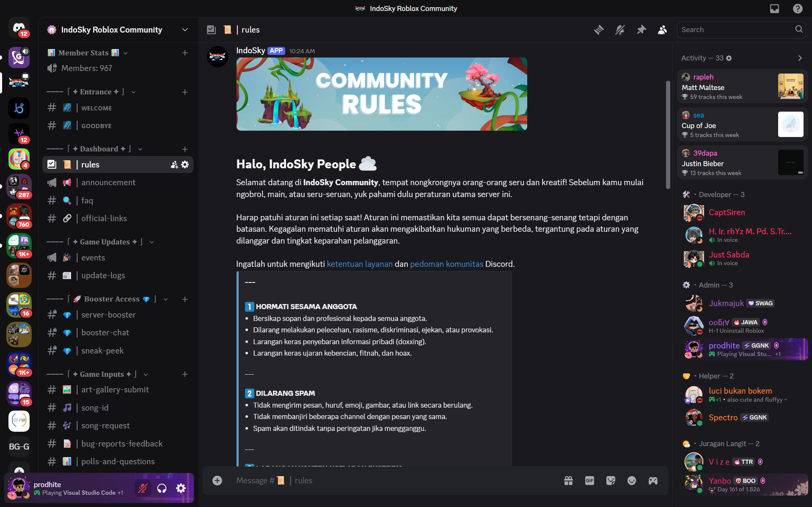Collapse the Game Inputs category

(97, 374)
